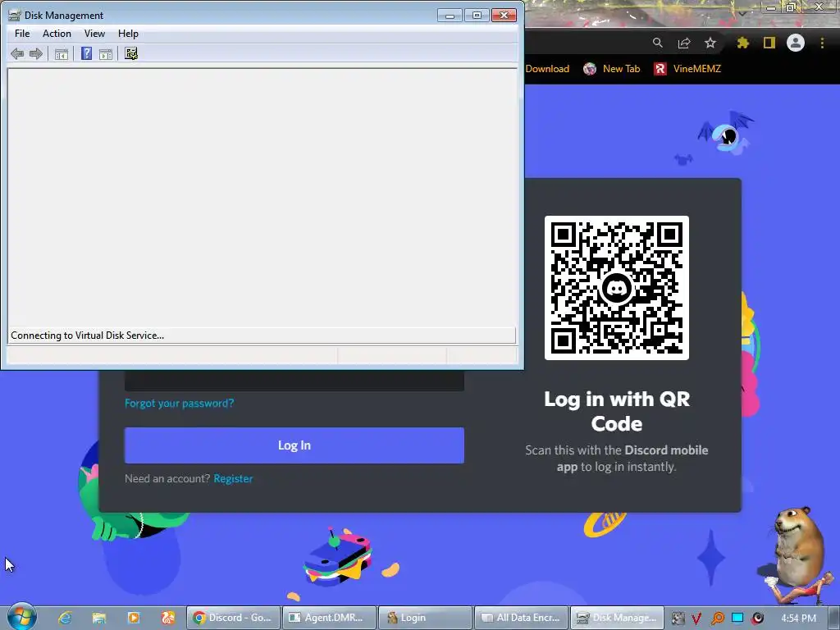
Task: Open Windows Explorer folder taskbar icon
Action: pyautogui.click(x=99, y=618)
